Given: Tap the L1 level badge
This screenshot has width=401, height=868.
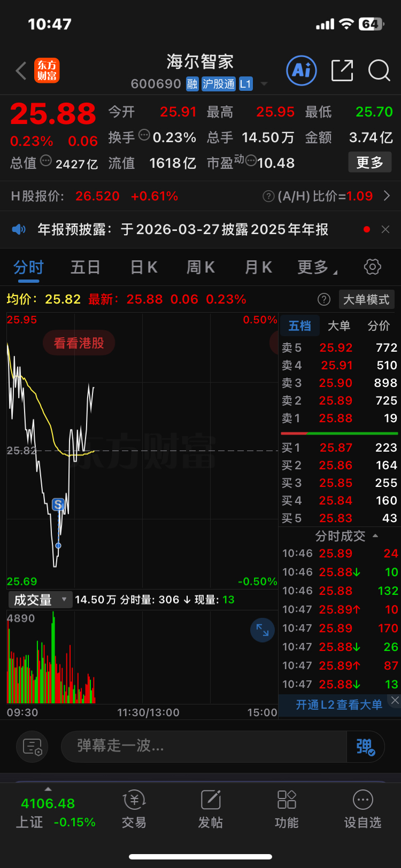Looking at the screenshot, I should [x=245, y=84].
